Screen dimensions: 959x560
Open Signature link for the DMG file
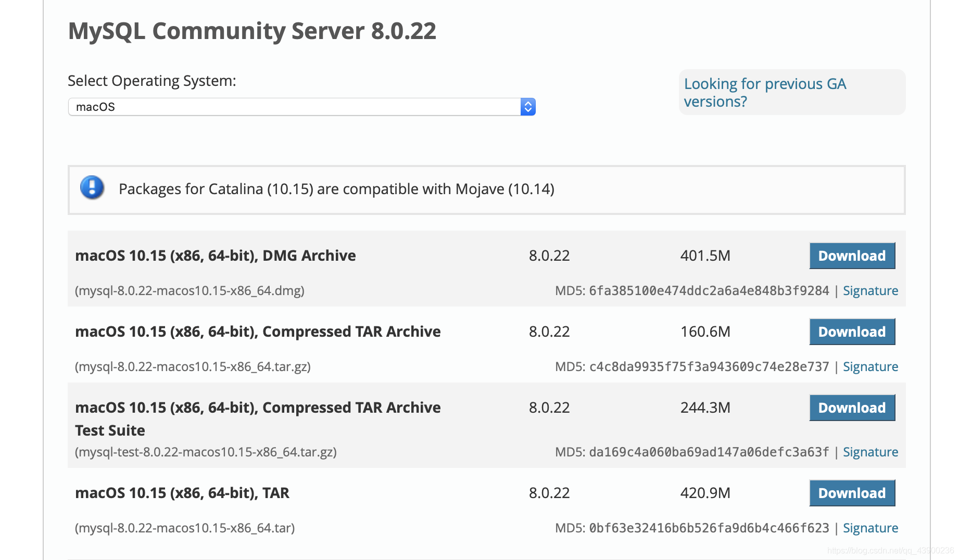870,290
